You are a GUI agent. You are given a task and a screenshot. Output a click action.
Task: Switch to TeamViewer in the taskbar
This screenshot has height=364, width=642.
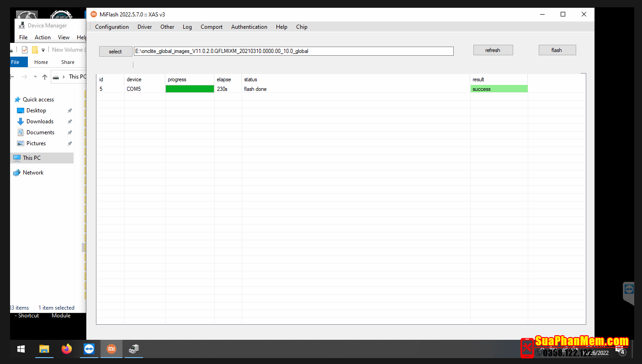[x=89, y=349]
